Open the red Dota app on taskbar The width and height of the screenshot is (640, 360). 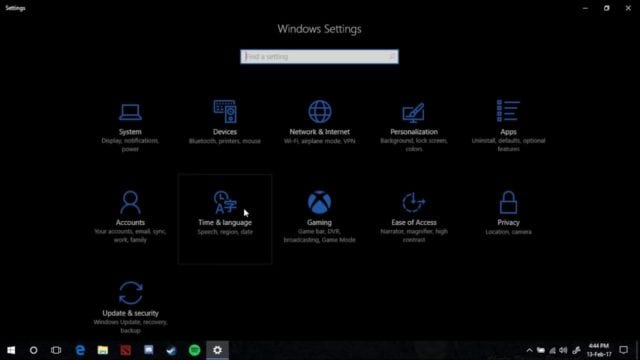coord(126,350)
